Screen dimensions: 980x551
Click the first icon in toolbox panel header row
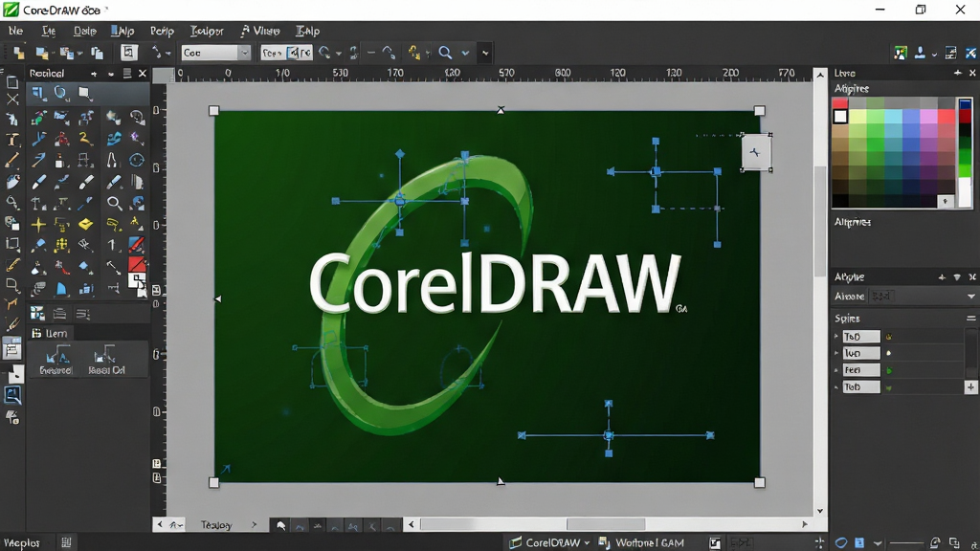tap(38, 94)
